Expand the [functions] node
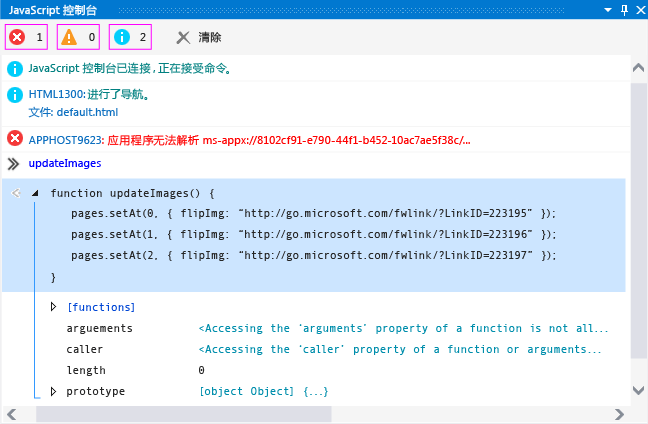The height and width of the screenshot is (424, 648). tap(53, 307)
